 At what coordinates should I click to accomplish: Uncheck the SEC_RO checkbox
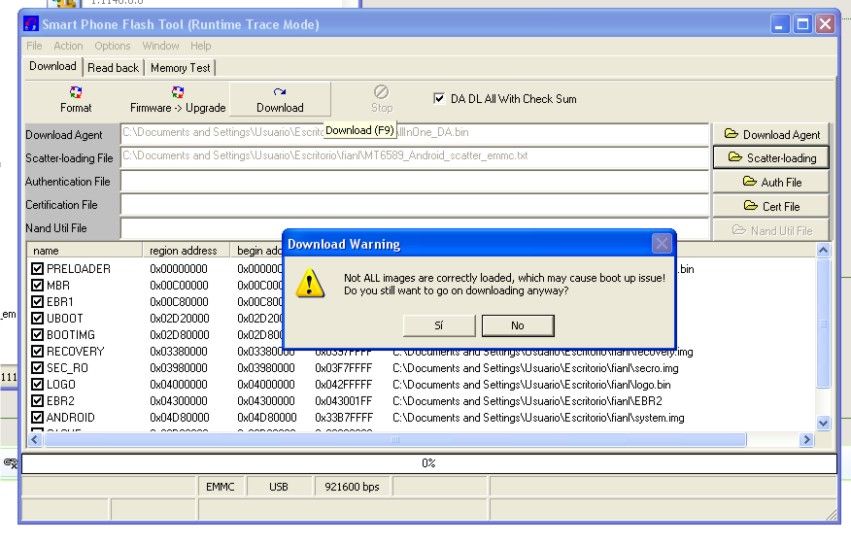coord(37,367)
